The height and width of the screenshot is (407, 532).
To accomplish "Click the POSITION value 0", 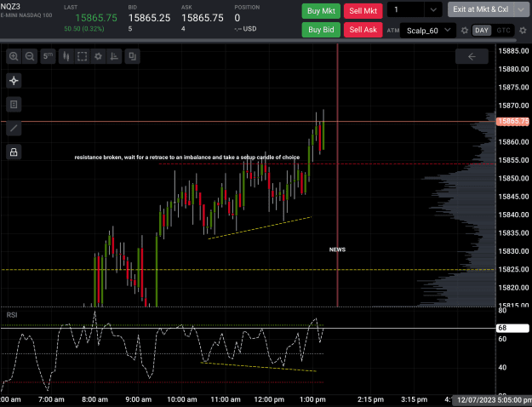I will 237,18.
